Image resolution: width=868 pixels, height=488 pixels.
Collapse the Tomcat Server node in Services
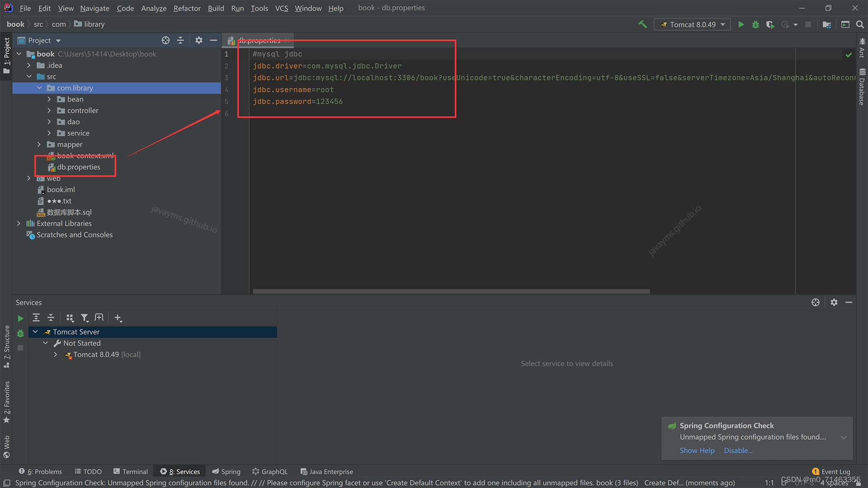tap(35, 332)
